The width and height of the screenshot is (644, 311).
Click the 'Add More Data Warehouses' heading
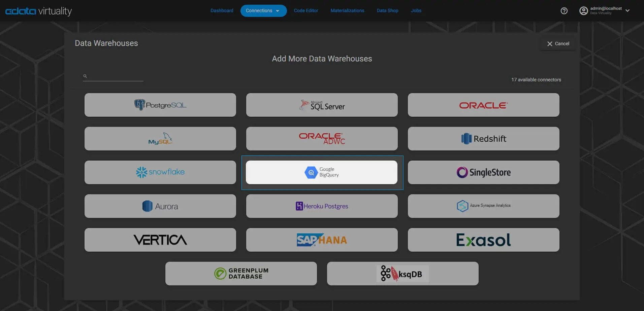click(x=322, y=59)
